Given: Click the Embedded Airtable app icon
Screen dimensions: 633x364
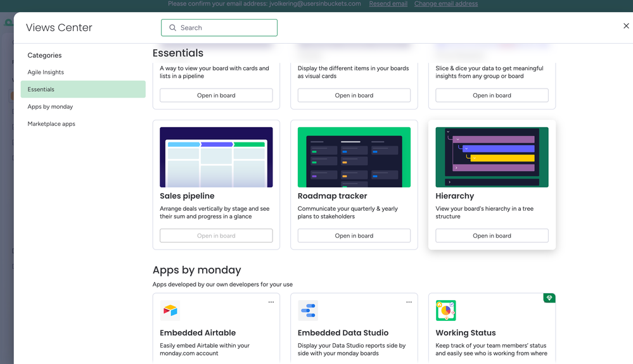Looking at the screenshot, I should [x=170, y=310].
